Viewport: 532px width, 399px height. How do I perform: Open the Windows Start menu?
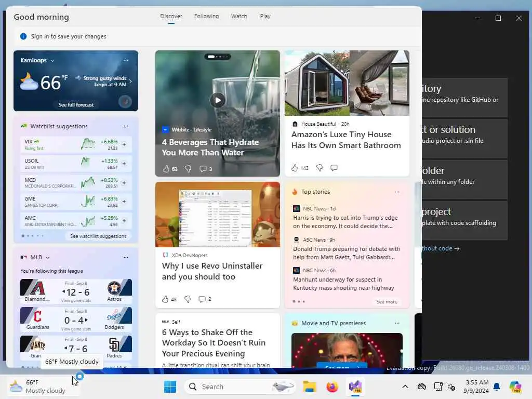170,387
